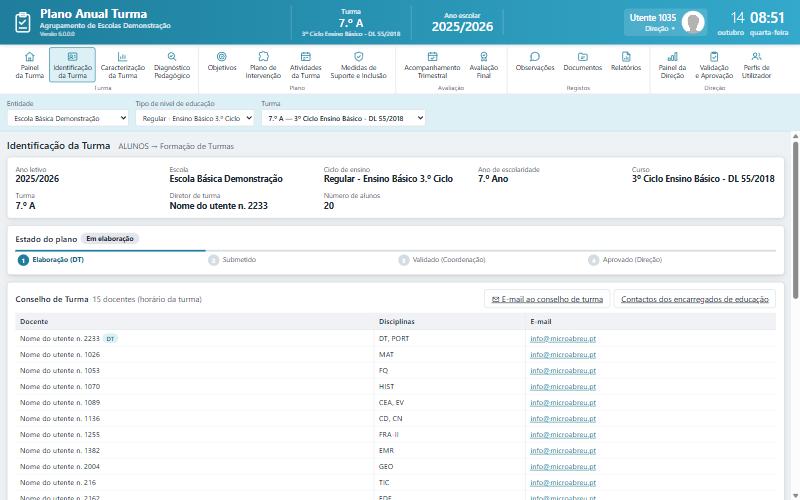
Task: Open Documentos
Action: (x=583, y=61)
